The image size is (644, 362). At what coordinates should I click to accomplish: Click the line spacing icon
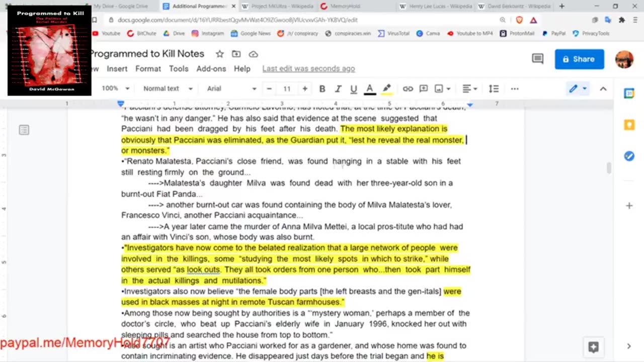click(x=494, y=88)
